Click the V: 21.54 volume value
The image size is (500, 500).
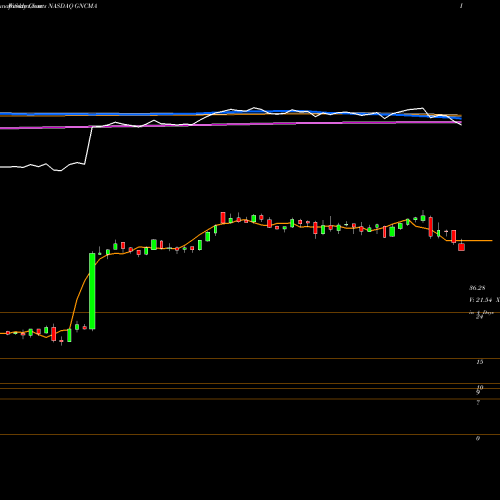(481, 300)
